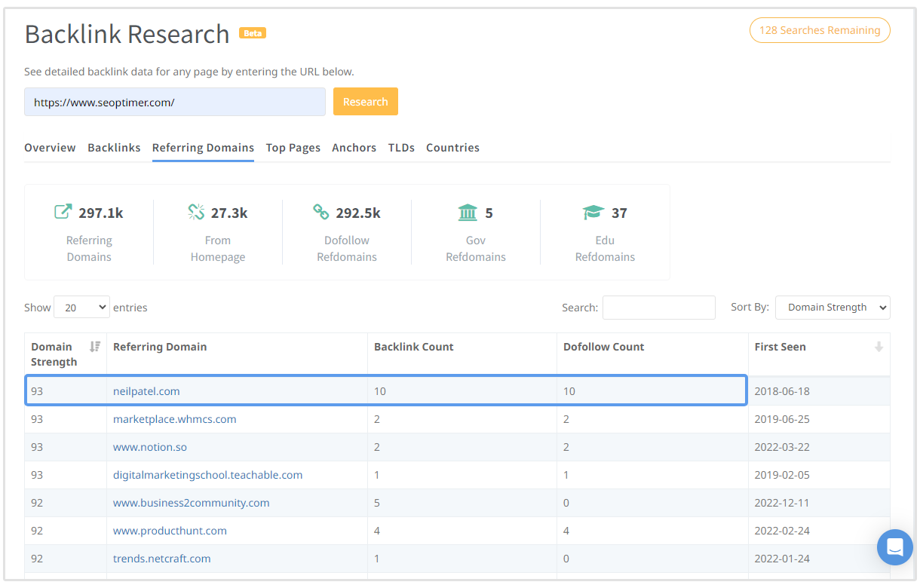Viewport: 920px width, 588px height.
Task: Click the Beta badge beside the title
Action: tap(252, 32)
